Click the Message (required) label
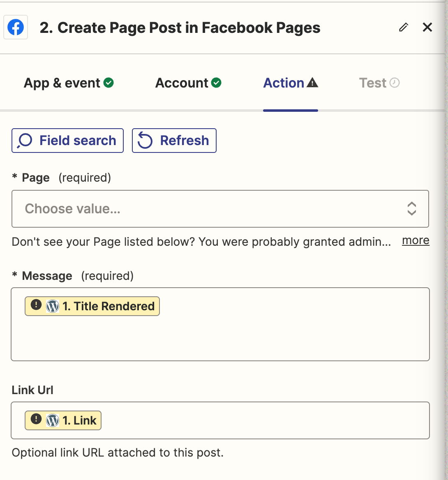This screenshot has width=448, height=480. coord(73,276)
